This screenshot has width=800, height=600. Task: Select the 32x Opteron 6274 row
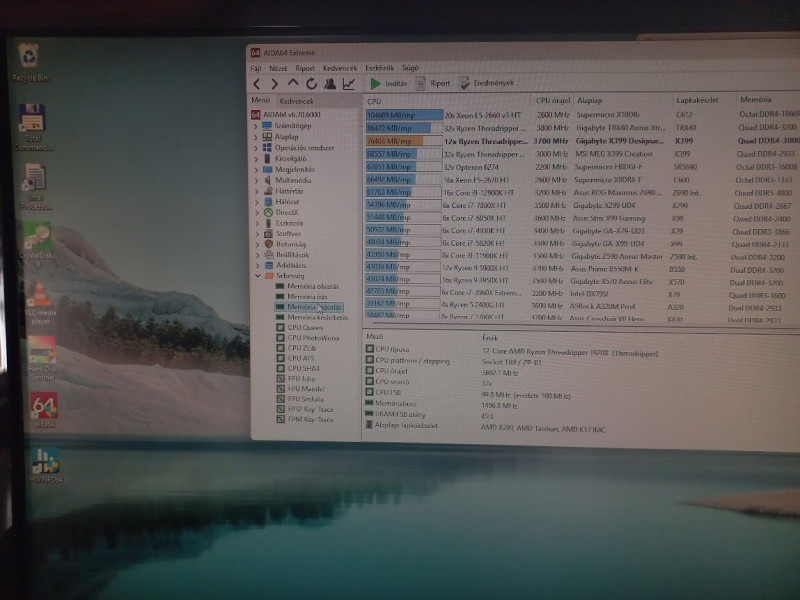582,167
